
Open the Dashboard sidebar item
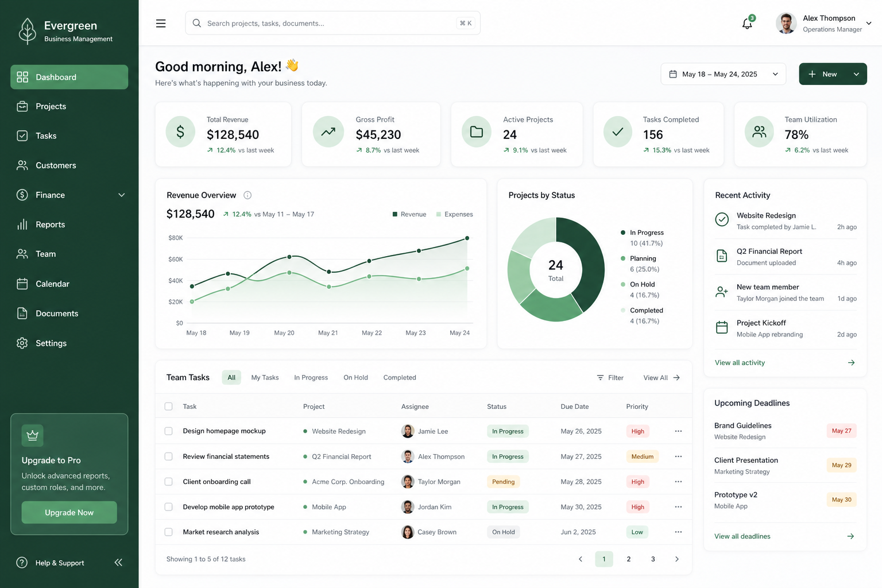pos(69,77)
